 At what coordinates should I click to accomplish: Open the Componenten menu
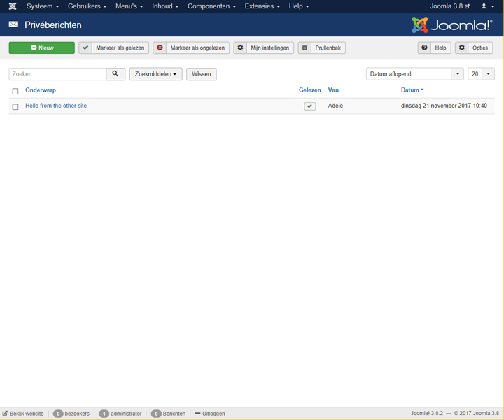[211, 6]
